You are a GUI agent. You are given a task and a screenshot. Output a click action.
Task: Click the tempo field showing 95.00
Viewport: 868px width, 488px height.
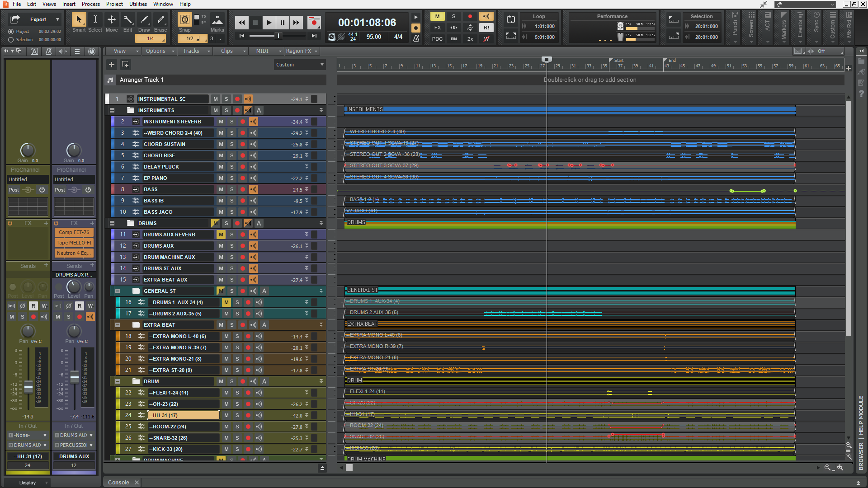pos(374,37)
